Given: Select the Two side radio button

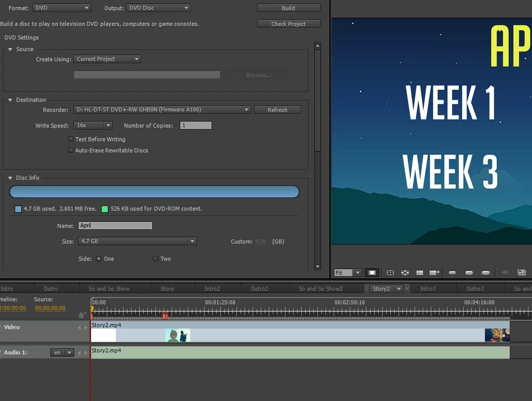Looking at the screenshot, I should [155, 259].
